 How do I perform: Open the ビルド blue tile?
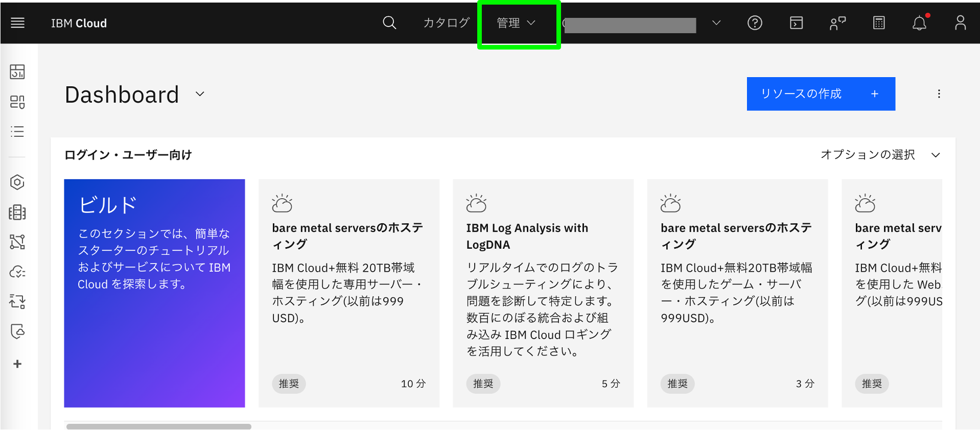click(154, 293)
